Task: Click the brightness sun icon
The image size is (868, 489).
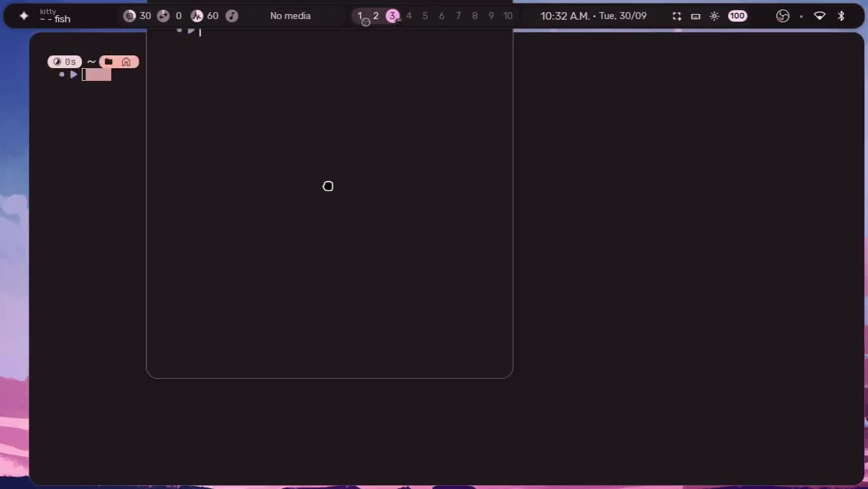Action: (715, 16)
